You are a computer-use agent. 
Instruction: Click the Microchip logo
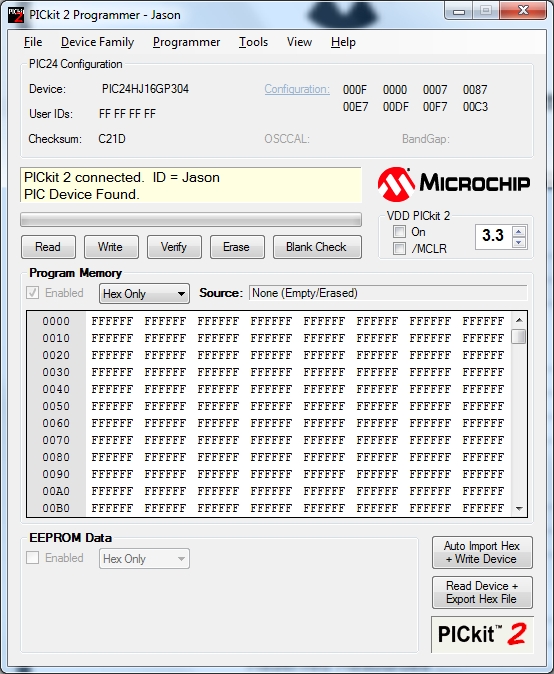(x=454, y=184)
